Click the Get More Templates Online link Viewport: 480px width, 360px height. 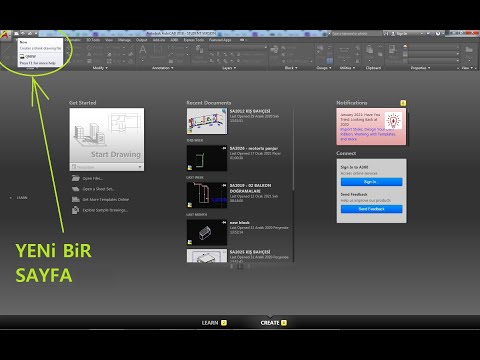tap(106, 199)
